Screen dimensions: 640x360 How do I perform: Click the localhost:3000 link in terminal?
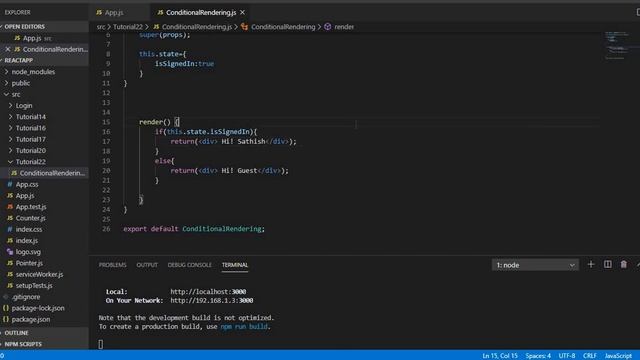click(x=208, y=292)
